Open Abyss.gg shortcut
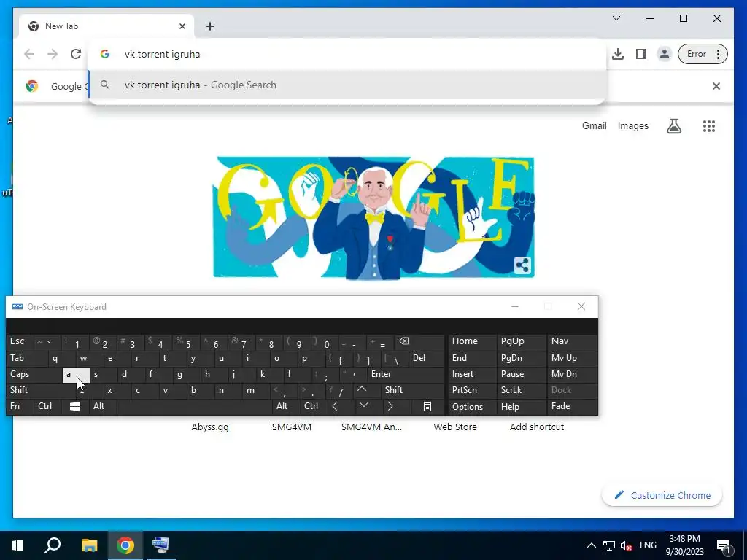 (210, 427)
